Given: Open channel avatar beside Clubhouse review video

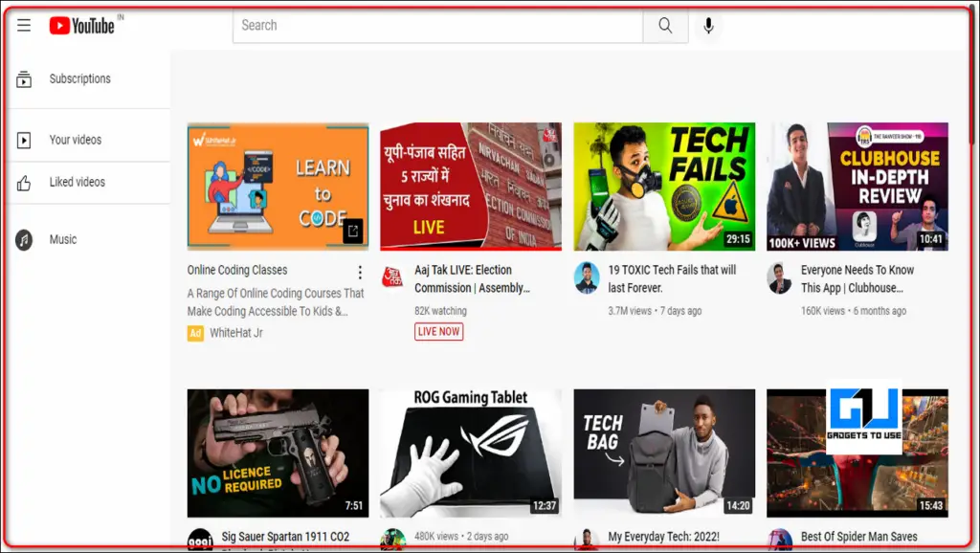Looking at the screenshot, I should pyautogui.click(x=779, y=277).
